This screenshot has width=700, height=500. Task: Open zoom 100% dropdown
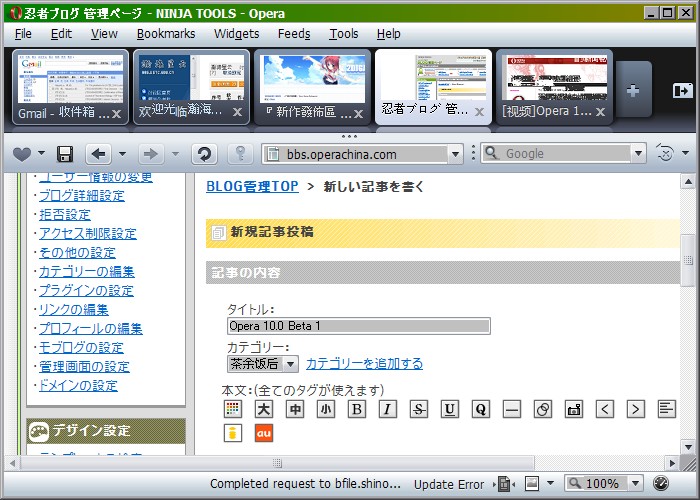635,483
